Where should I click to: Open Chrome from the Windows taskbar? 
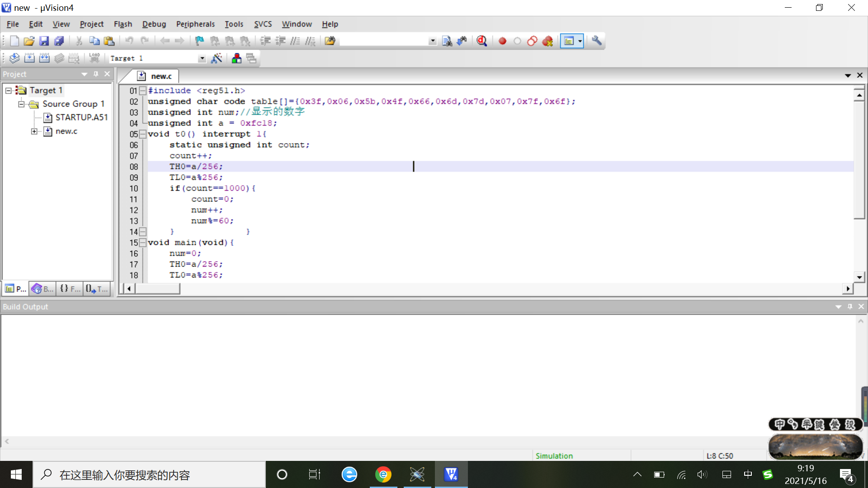click(x=383, y=474)
